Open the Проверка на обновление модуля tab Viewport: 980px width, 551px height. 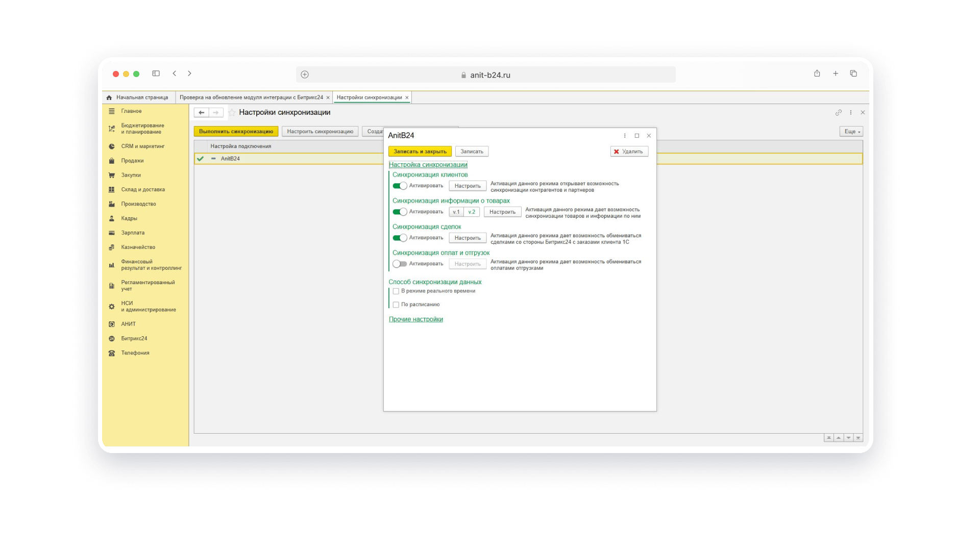pyautogui.click(x=251, y=97)
